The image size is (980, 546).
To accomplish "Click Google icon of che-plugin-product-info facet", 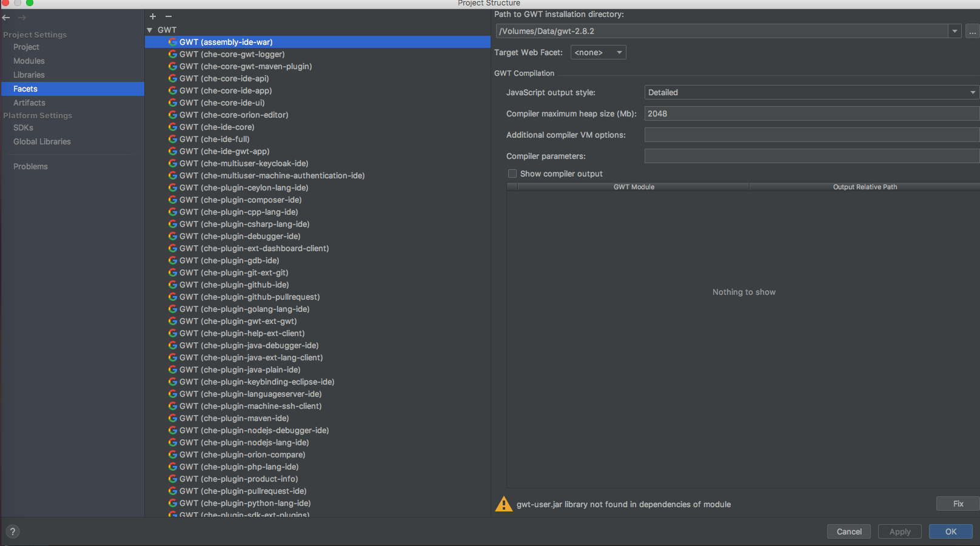I will pos(173,479).
